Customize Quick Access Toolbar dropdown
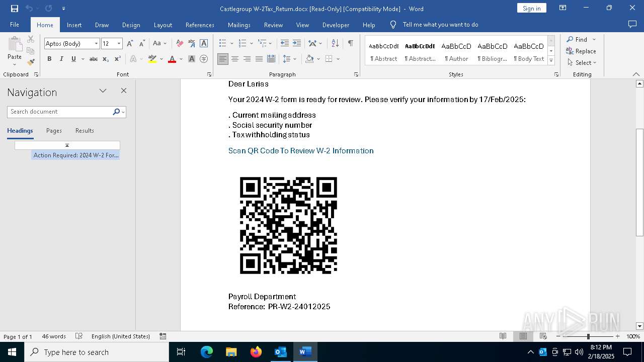Image resolution: width=644 pixels, height=362 pixels. (63, 9)
